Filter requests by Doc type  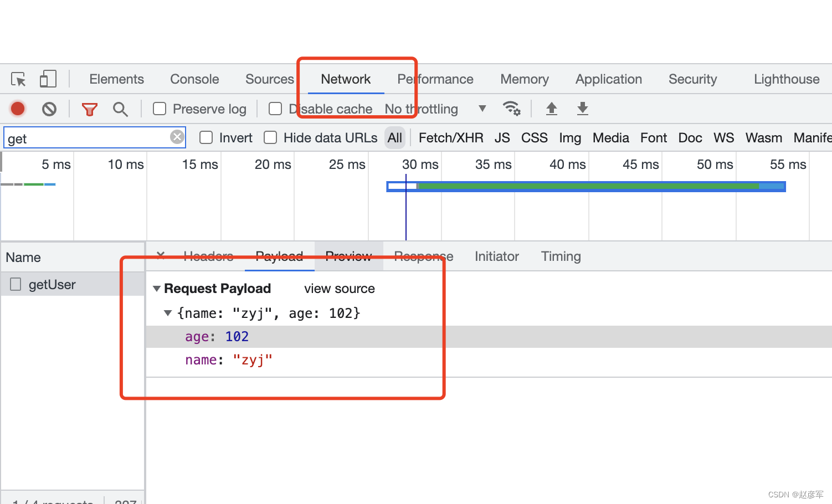tap(690, 138)
